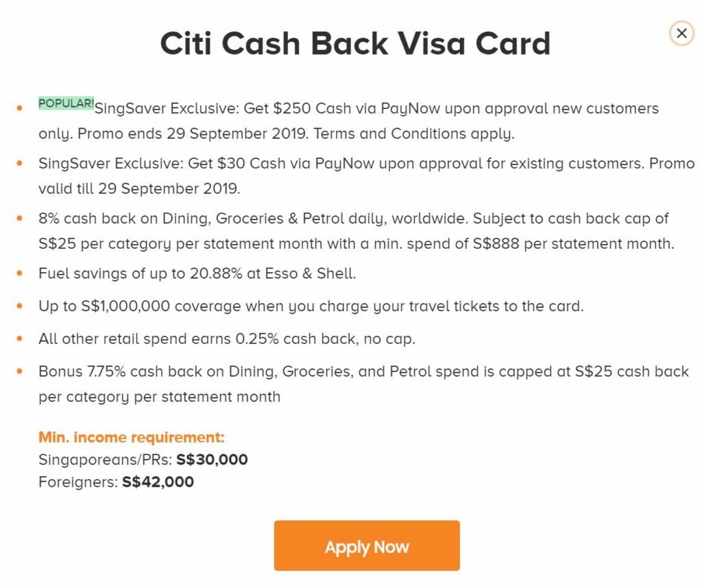Click the orange bullet beside Up to S$1,000,000
The width and height of the screenshot is (702, 588).
pyautogui.click(x=19, y=306)
